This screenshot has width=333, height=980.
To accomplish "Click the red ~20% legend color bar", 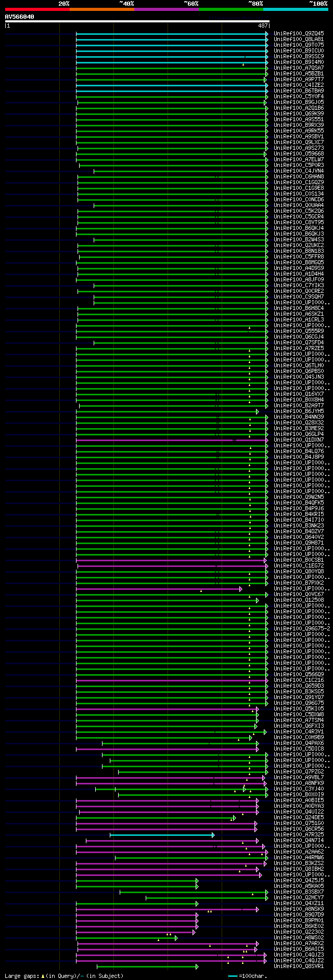I will (x=37, y=9).
